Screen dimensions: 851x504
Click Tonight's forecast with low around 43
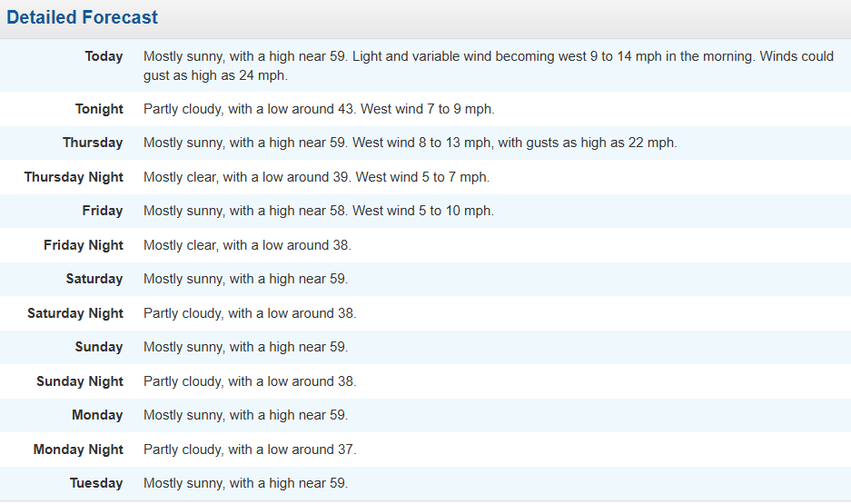tap(319, 109)
